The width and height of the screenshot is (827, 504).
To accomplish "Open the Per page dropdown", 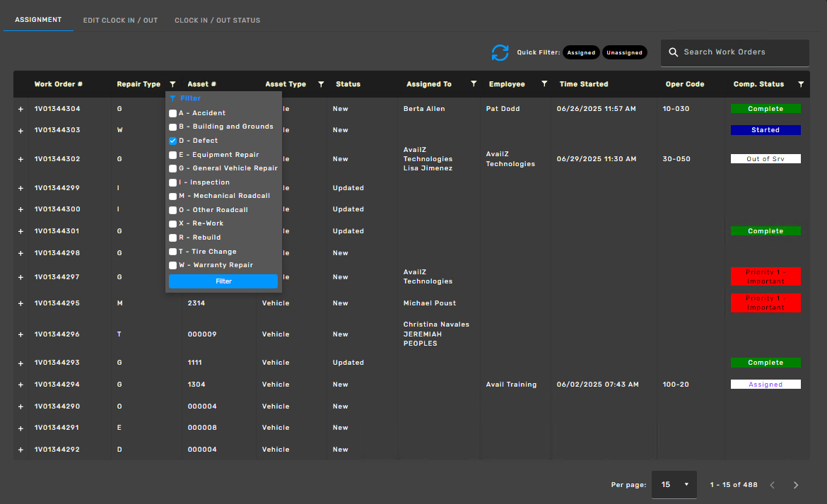I will coord(674,485).
